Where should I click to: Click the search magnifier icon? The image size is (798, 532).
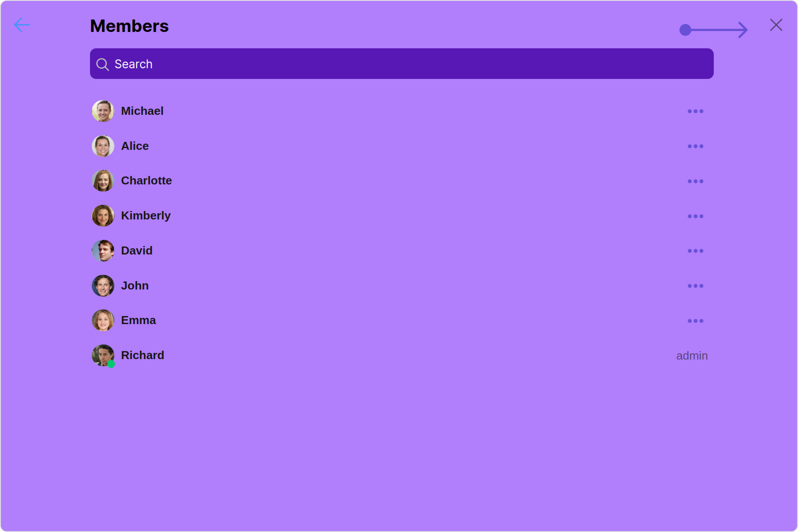click(102, 64)
